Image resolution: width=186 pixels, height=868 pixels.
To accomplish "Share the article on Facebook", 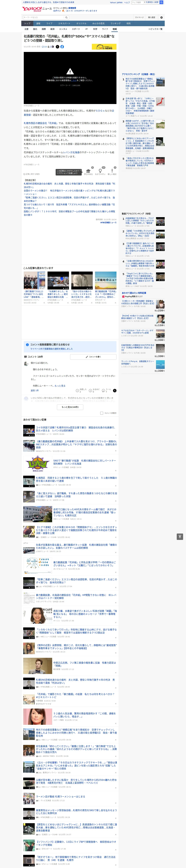I will point(62,47).
